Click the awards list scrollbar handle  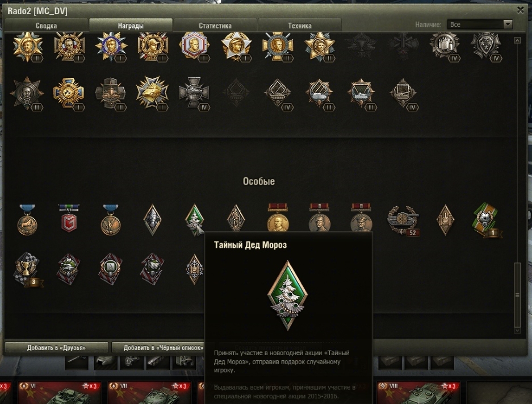(517, 295)
